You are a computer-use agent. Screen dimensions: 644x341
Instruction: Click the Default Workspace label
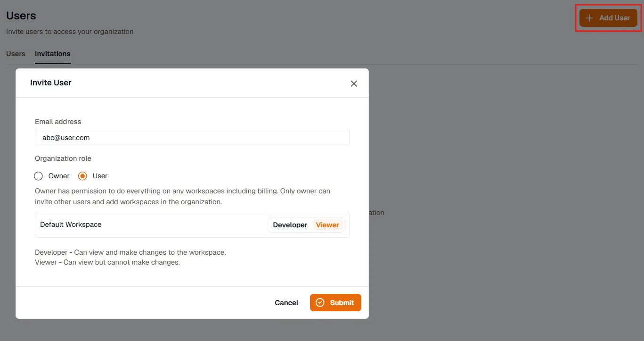tap(71, 225)
